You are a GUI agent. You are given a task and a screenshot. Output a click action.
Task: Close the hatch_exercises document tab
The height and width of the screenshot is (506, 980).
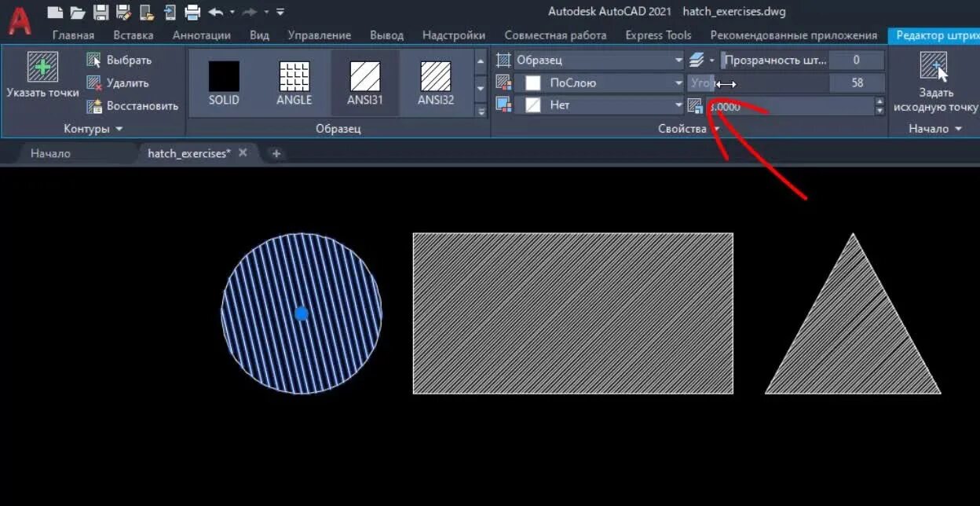(243, 153)
